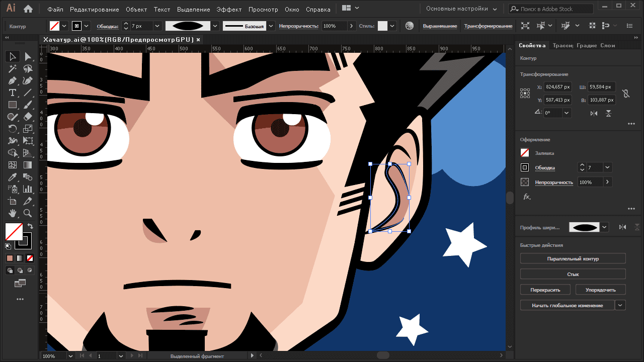Select the Selection (black arrow) tool
This screenshot has width=644, height=362.
point(13,56)
